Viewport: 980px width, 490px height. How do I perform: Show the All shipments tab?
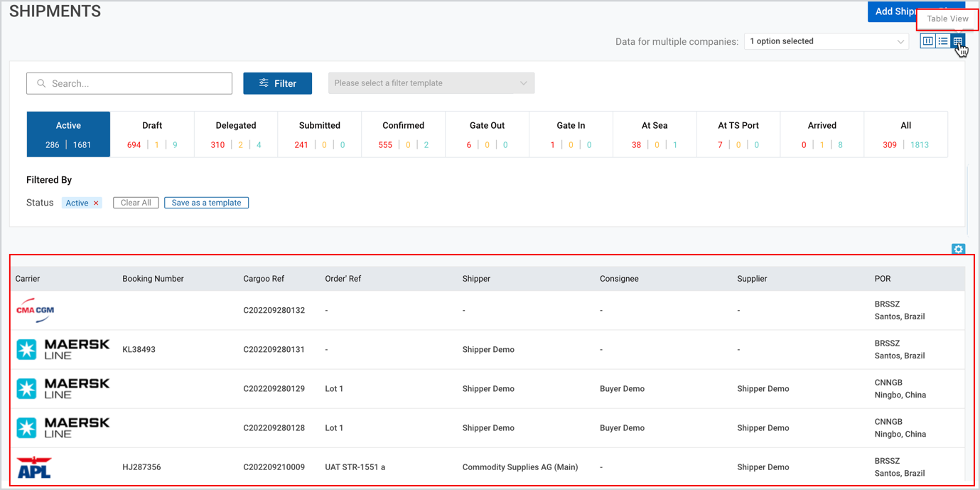tap(905, 134)
